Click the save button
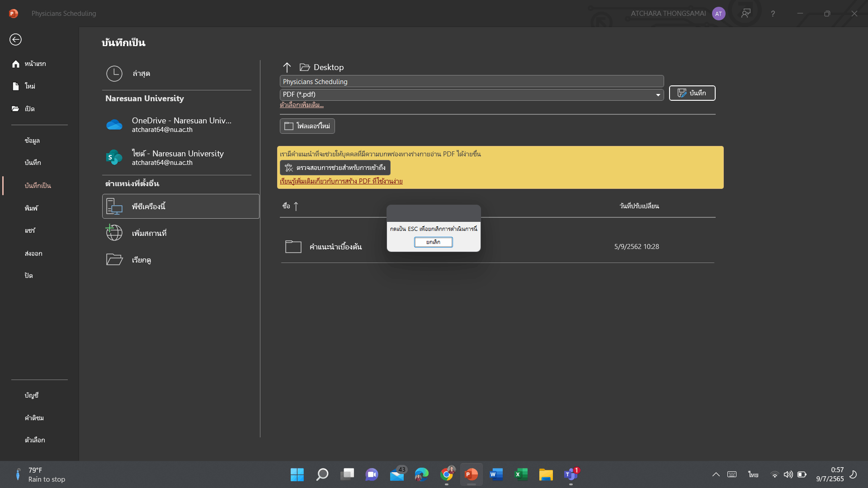The width and height of the screenshot is (868, 488). [x=692, y=93]
